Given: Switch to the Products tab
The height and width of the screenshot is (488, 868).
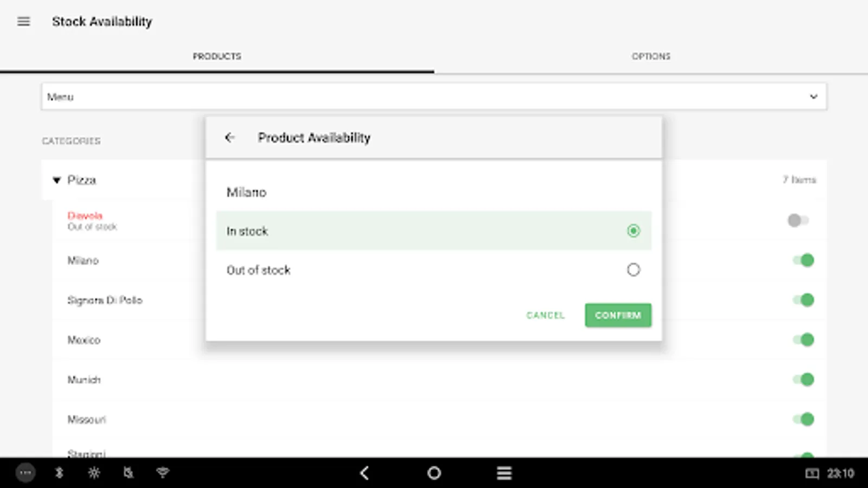Looking at the screenshot, I should (x=217, y=56).
